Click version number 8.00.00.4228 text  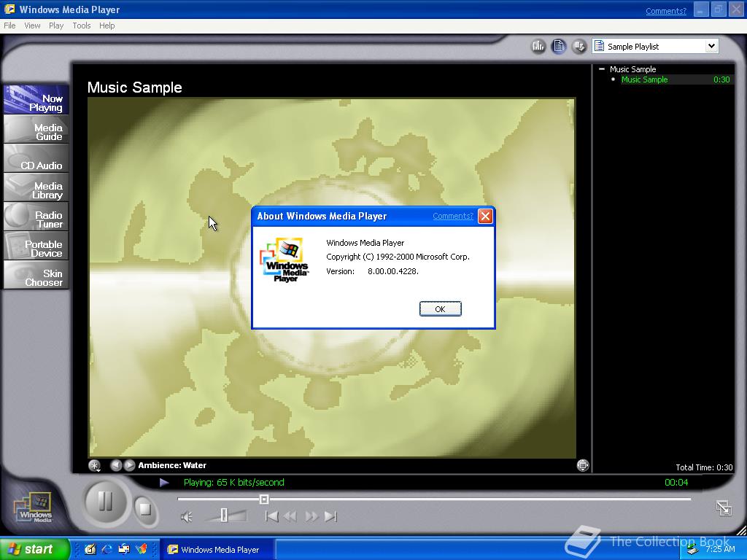tap(393, 271)
